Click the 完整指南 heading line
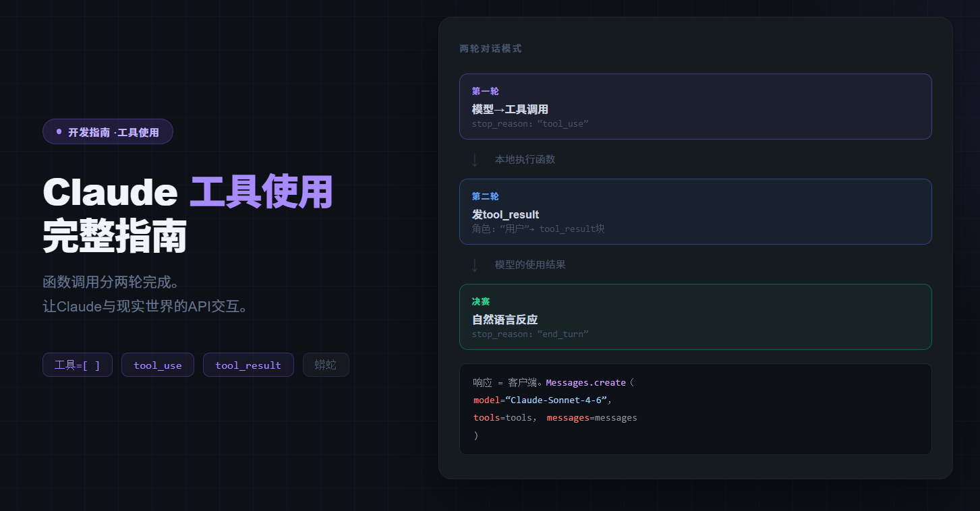Screen dimensions: 980x511 115,236
